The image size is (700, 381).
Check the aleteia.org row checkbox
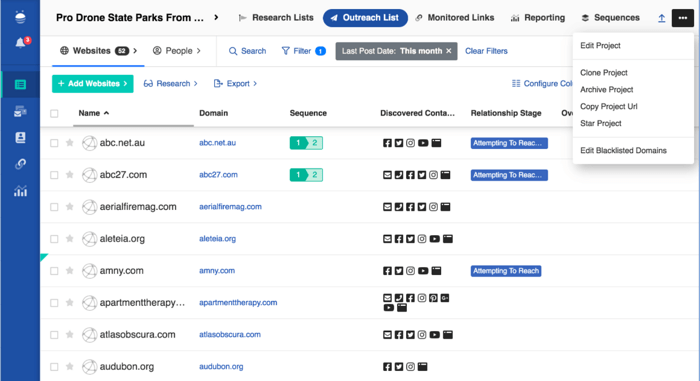point(54,239)
